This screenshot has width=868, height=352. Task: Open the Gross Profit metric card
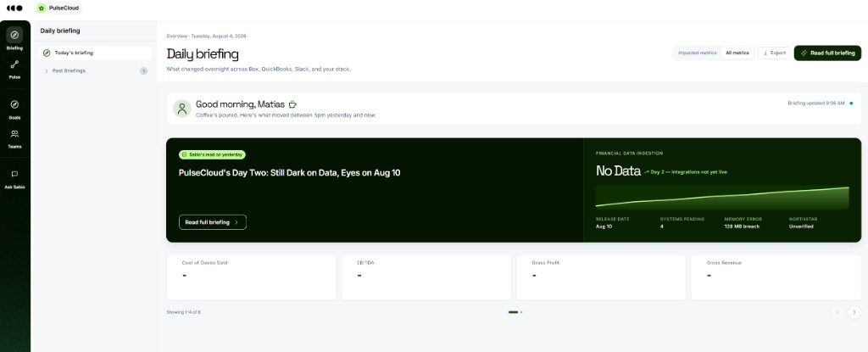coord(601,277)
